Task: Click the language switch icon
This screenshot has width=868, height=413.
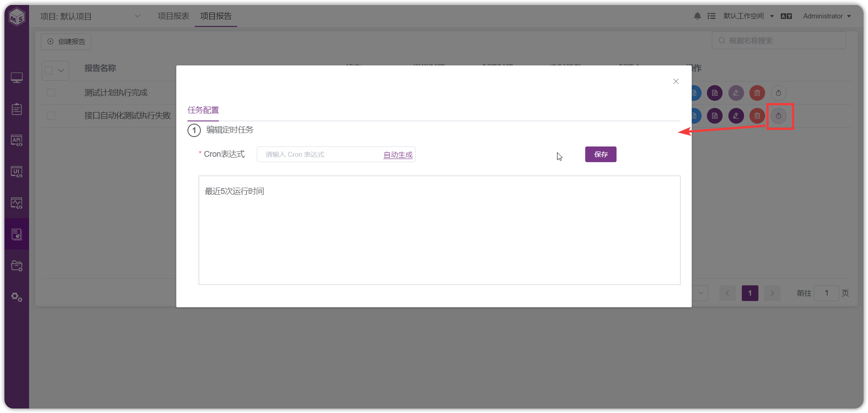Action: pos(786,16)
